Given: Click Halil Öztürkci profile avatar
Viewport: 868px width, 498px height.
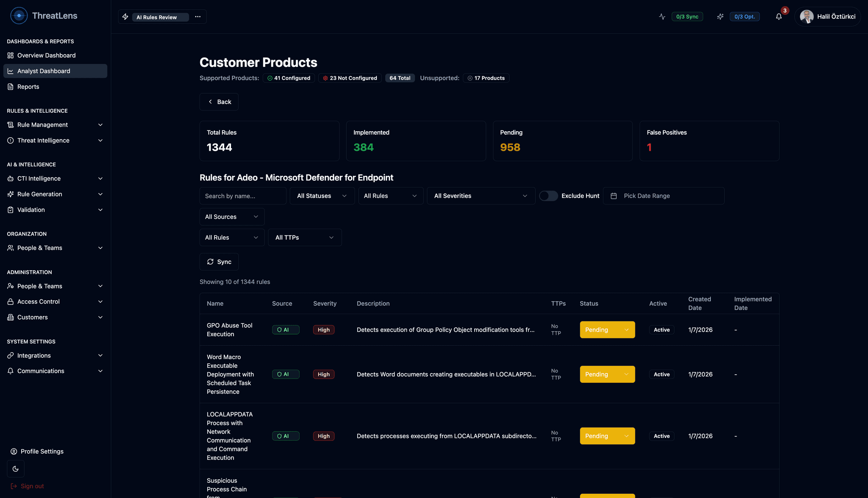Looking at the screenshot, I should coord(807,17).
